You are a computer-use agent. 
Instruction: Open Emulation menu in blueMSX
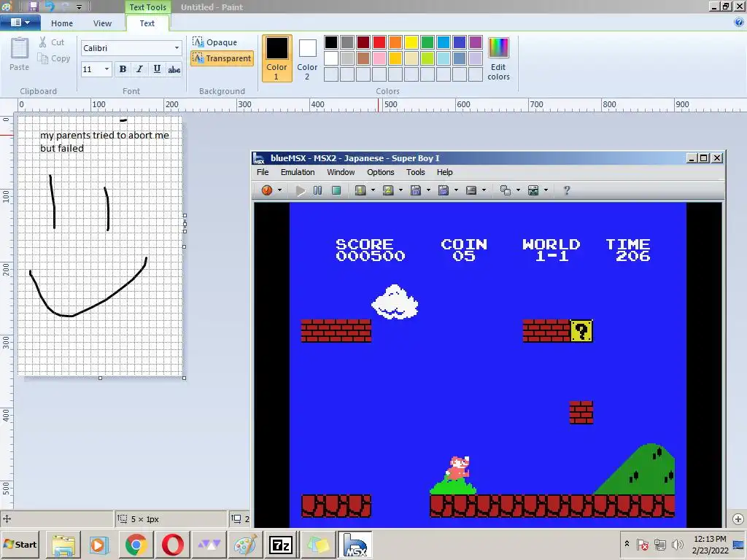(x=298, y=172)
